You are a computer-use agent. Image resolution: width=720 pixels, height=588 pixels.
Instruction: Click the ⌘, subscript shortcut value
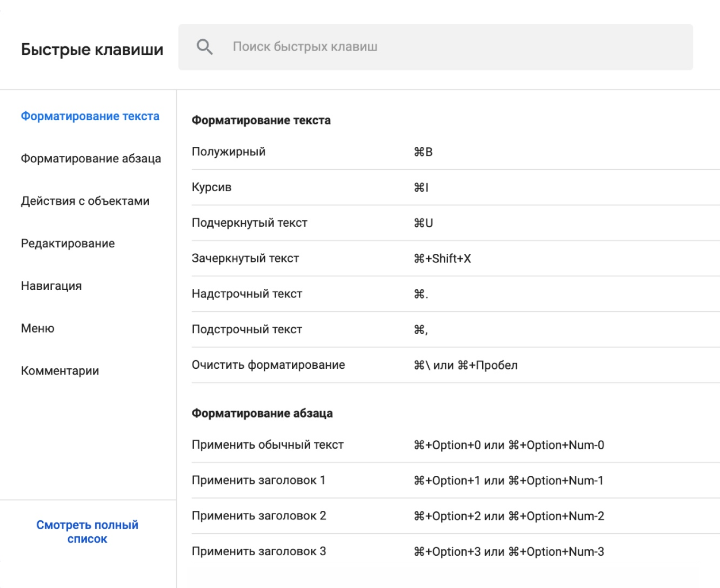click(x=421, y=330)
